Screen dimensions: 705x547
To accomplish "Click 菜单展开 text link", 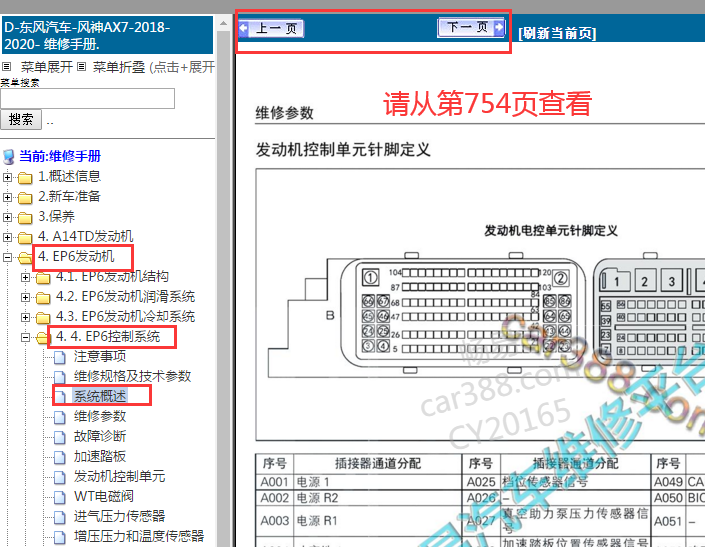I will coord(47,67).
